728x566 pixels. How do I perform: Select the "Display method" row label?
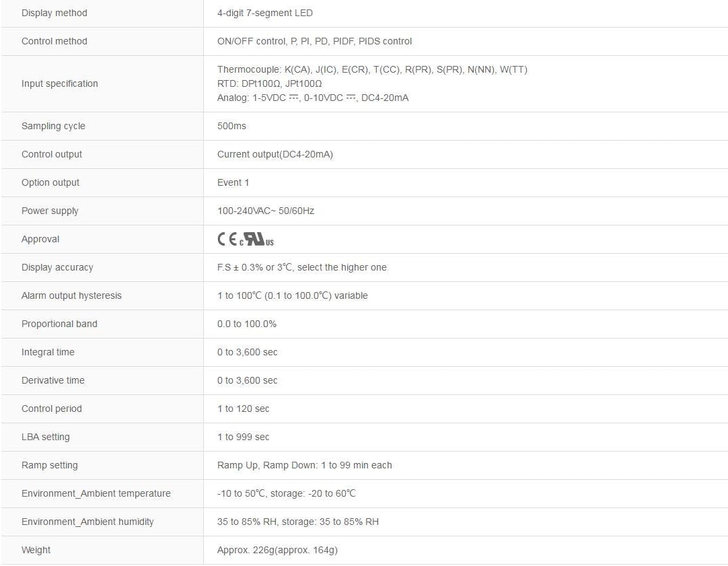pyautogui.click(x=54, y=13)
